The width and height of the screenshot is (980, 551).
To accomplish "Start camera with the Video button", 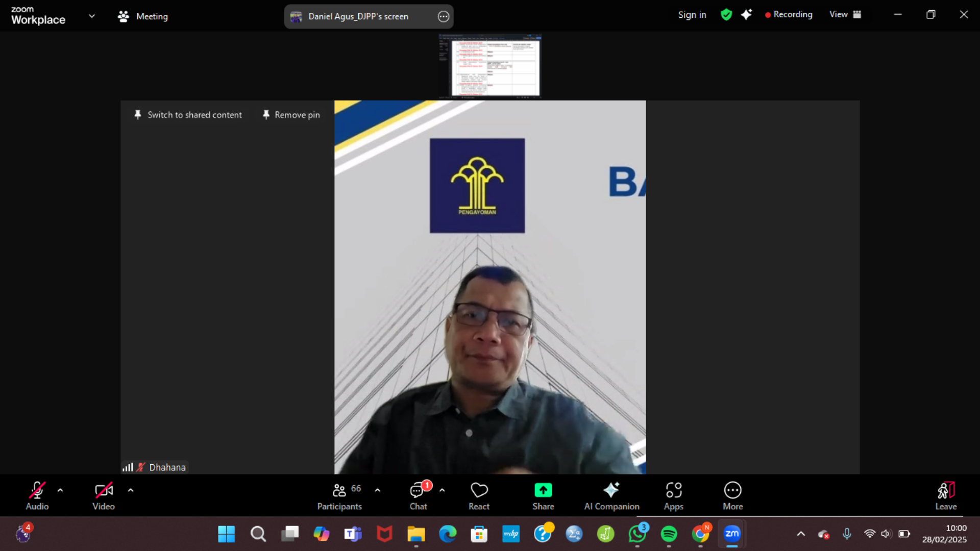I will [x=104, y=495].
